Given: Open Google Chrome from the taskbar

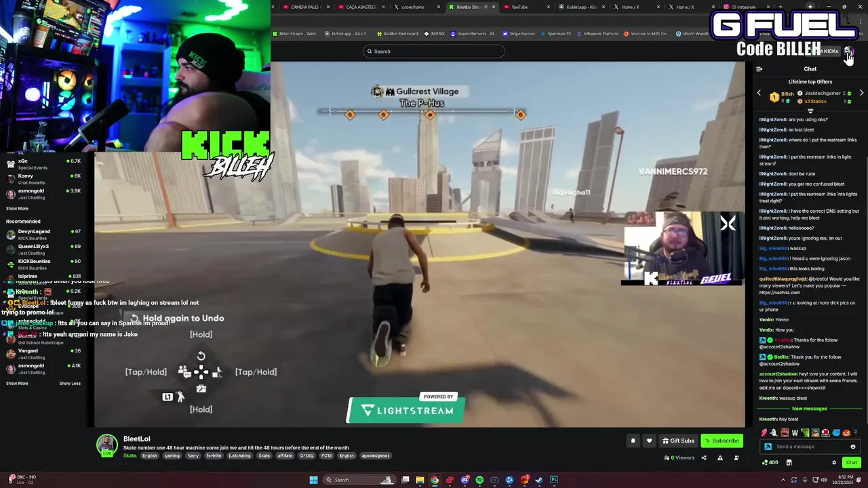Looking at the screenshot, I should point(435,480).
